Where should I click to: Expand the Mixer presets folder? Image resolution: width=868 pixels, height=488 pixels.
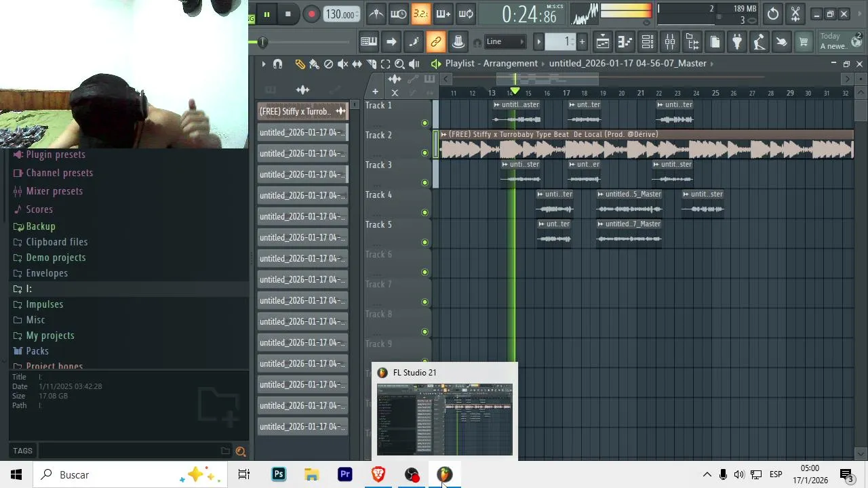click(54, 191)
